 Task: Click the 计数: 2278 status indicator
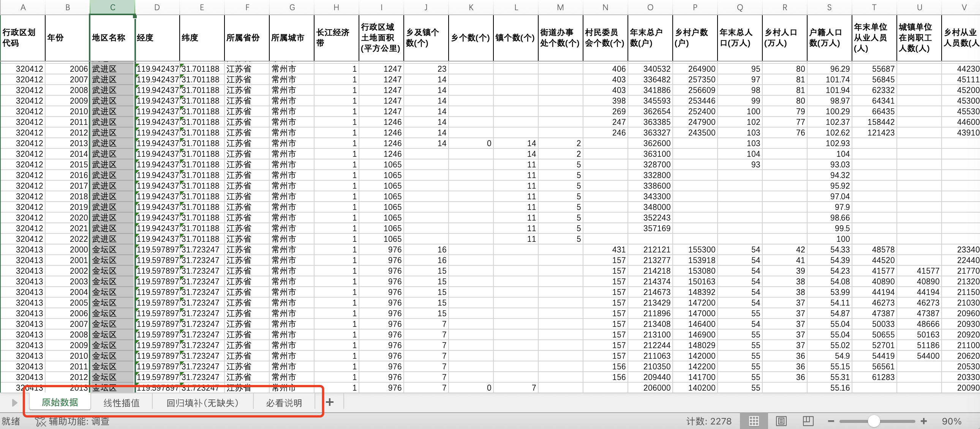[x=708, y=421]
